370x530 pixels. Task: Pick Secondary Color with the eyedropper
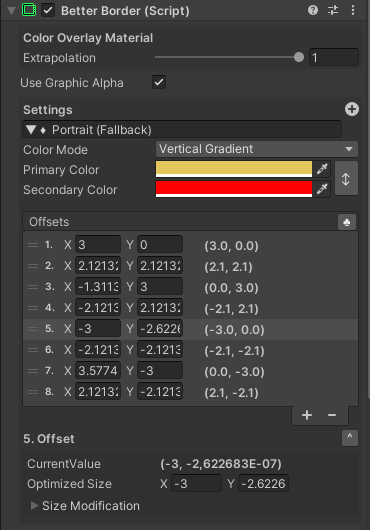click(x=322, y=189)
